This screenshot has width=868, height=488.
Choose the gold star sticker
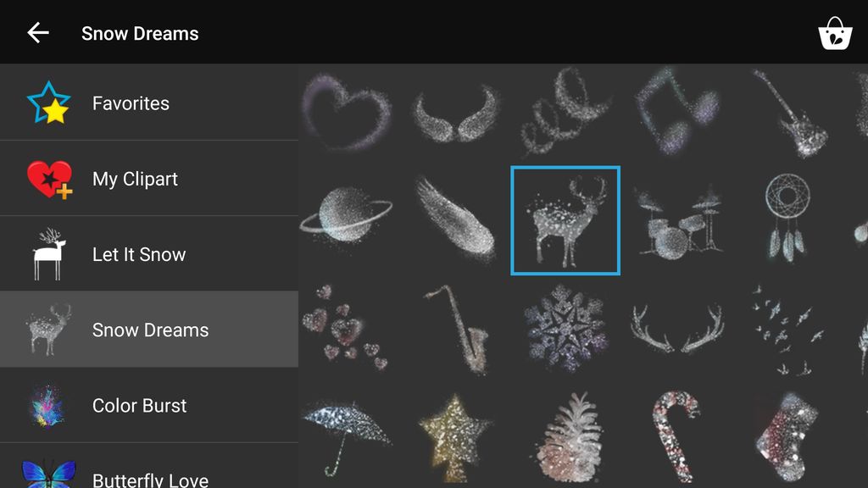[455, 437]
